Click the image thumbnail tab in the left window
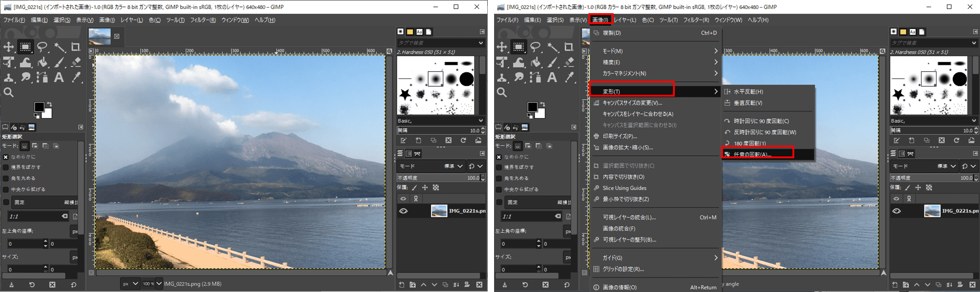The width and height of the screenshot is (980, 292). (100, 36)
